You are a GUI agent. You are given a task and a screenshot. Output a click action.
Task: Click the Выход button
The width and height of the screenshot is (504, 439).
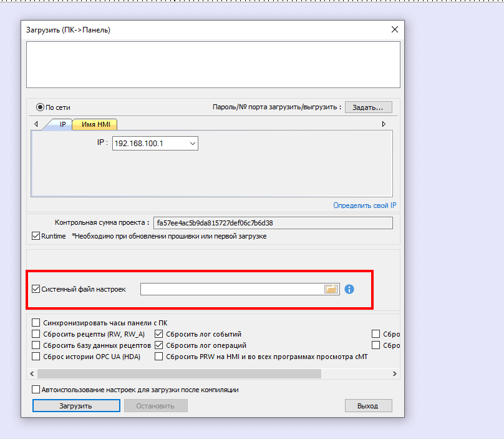(369, 406)
